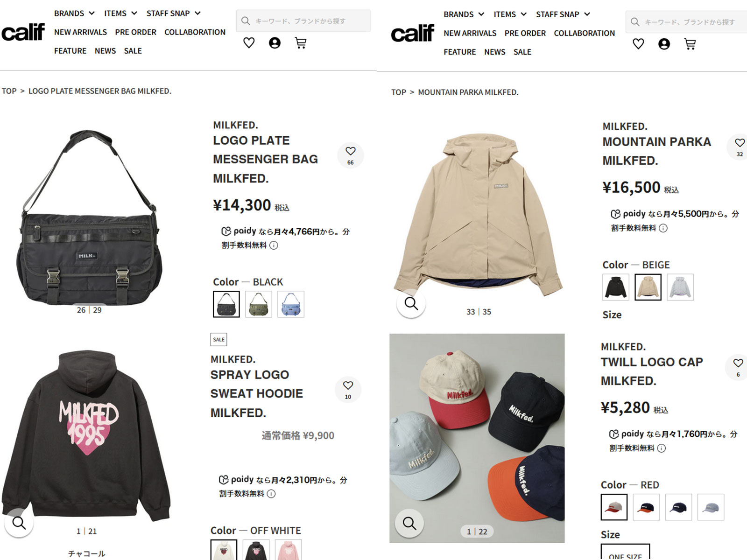747x560 pixels.
Task: Click the keyword search field in the left header
Action: click(x=303, y=21)
